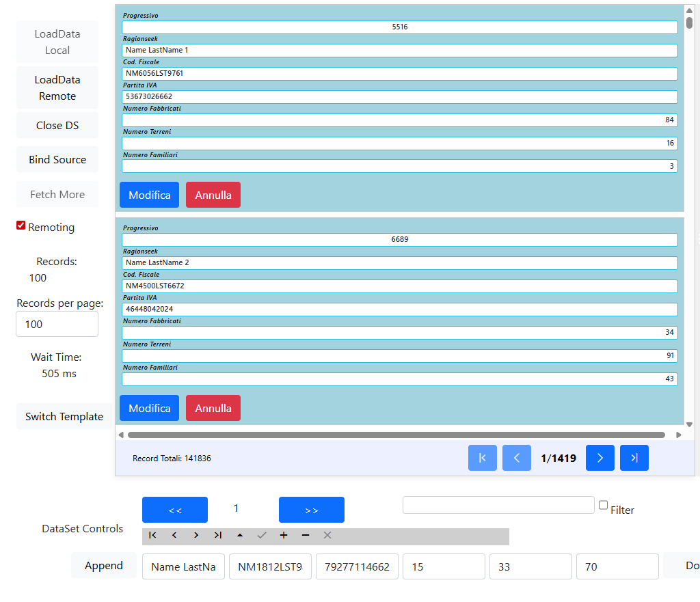Go to next page in grid pager

coord(600,458)
